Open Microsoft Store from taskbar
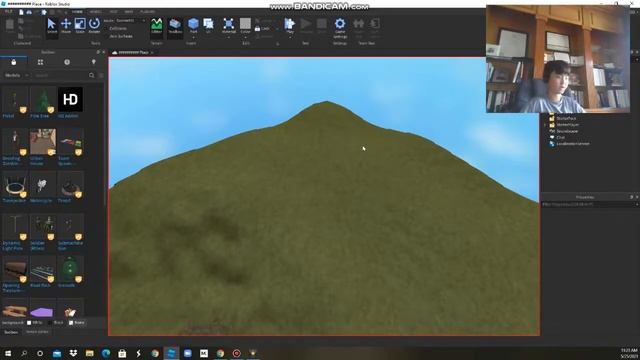 pyautogui.click(x=122, y=353)
